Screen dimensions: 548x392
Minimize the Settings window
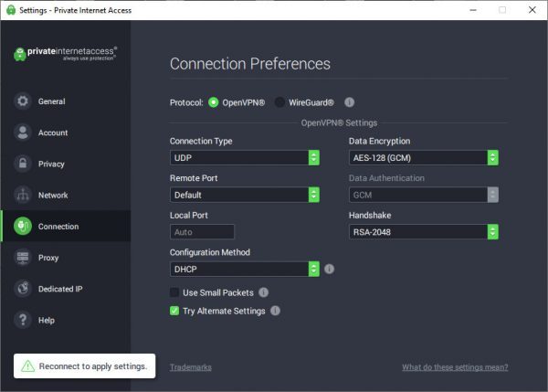[x=473, y=10]
